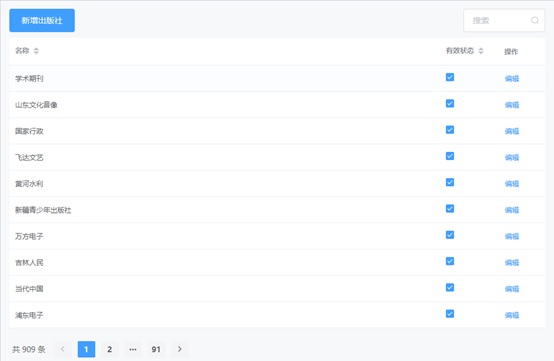
Task: Open 编辑 link for 飞达文艺
Action: (x=512, y=158)
